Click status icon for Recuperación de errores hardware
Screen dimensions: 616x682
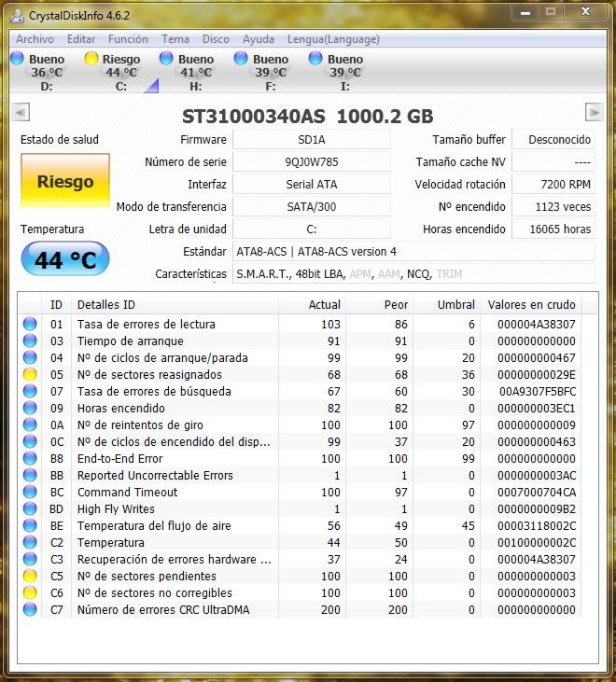point(30,560)
